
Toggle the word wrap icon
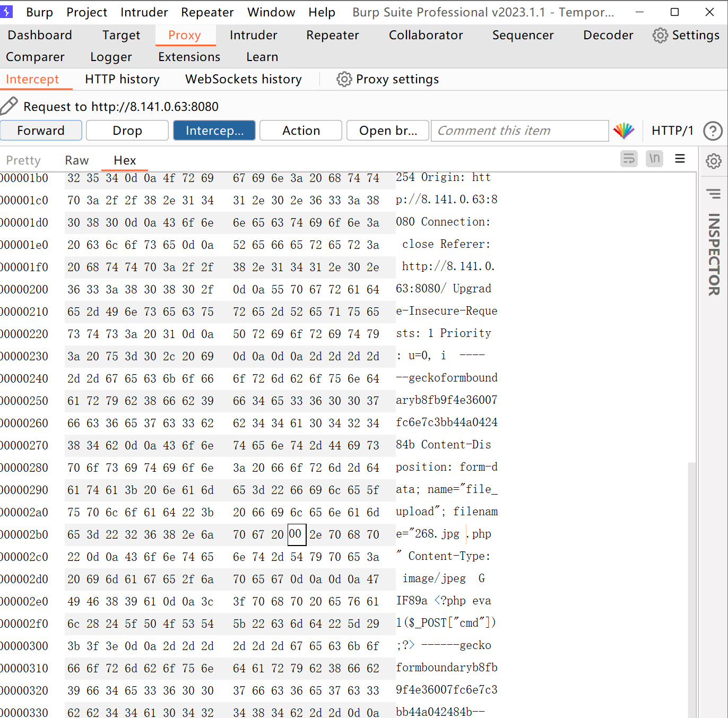[629, 159]
